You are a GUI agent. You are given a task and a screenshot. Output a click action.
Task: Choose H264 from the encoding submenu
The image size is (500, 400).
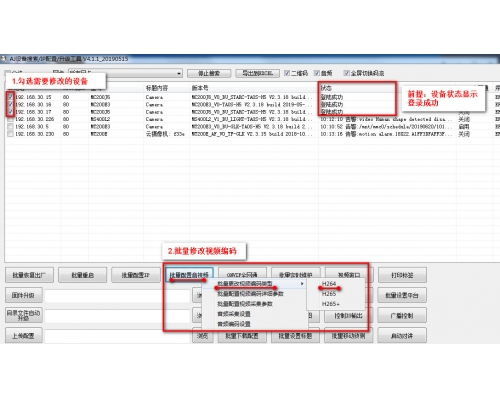(x=329, y=283)
